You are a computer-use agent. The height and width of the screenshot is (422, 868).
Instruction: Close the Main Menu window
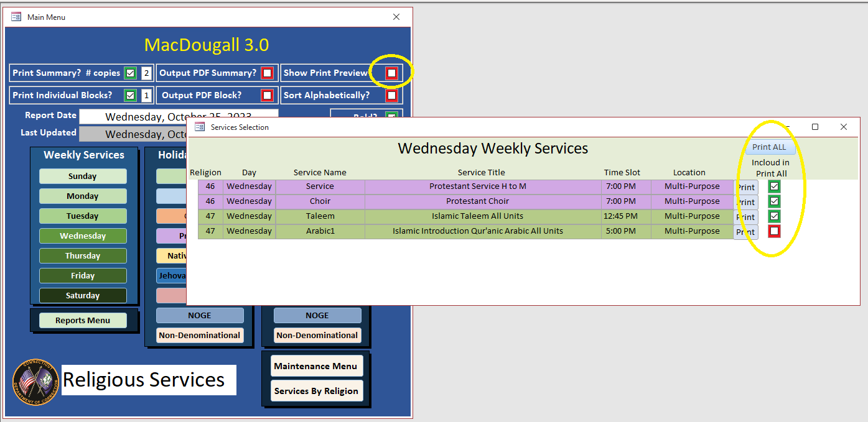396,17
